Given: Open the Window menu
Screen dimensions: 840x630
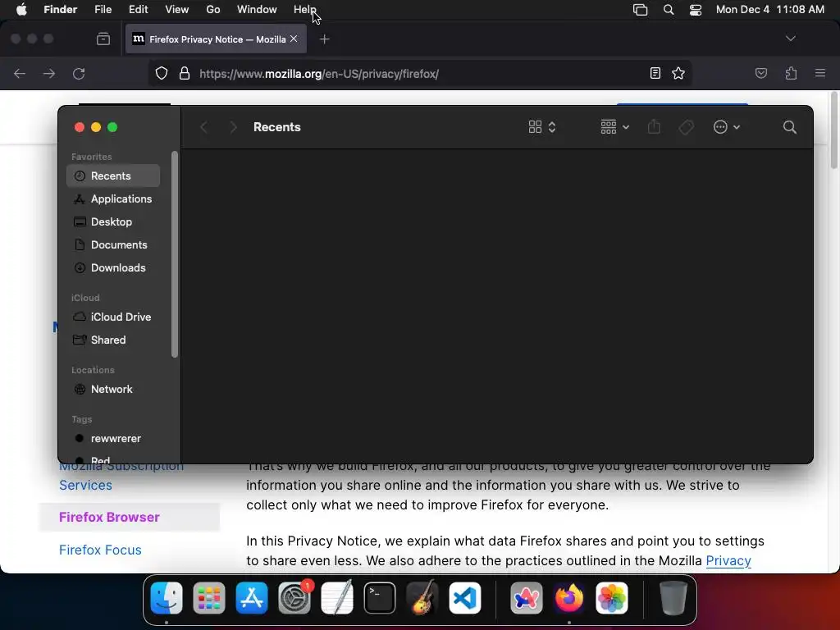Looking at the screenshot, I should (x=257, y=10).
